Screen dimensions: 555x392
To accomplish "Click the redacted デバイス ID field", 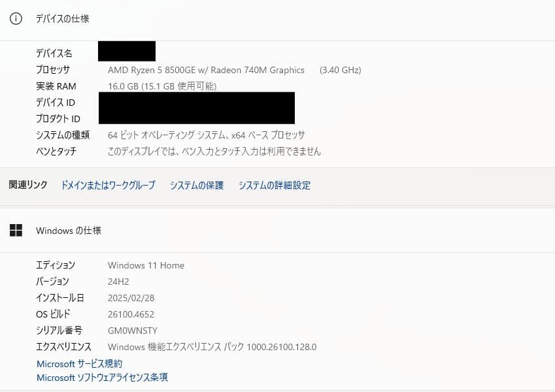I will click(x=196, y=103).
